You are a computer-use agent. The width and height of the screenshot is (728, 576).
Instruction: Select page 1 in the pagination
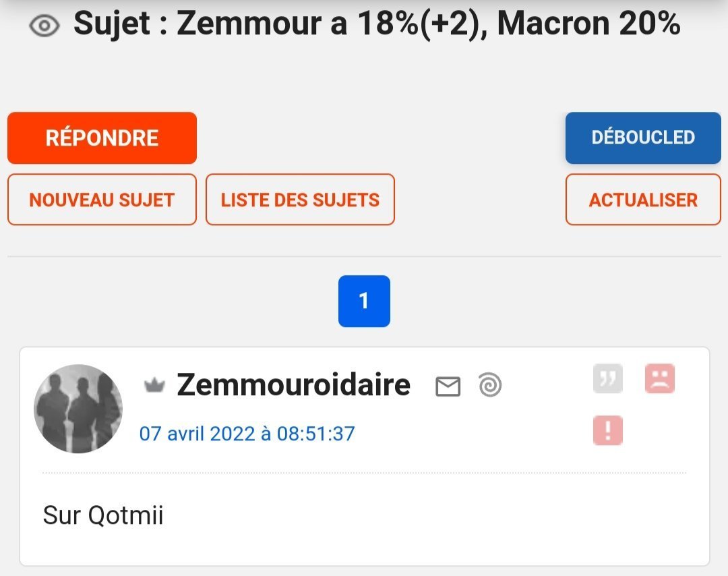point(364,301)
